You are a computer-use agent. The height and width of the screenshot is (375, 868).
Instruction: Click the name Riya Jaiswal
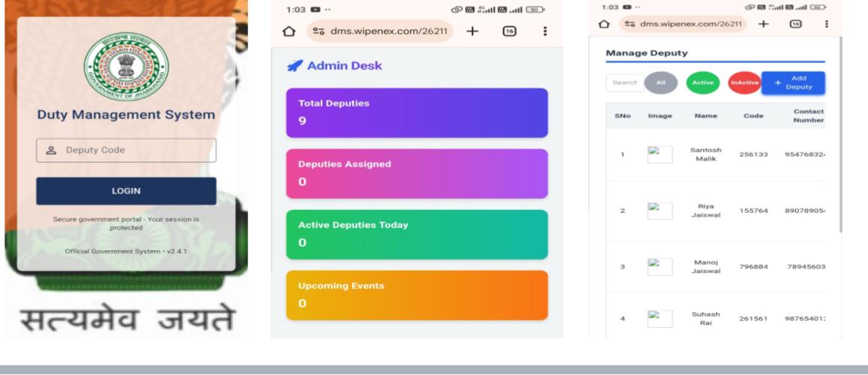click(706, 211)
